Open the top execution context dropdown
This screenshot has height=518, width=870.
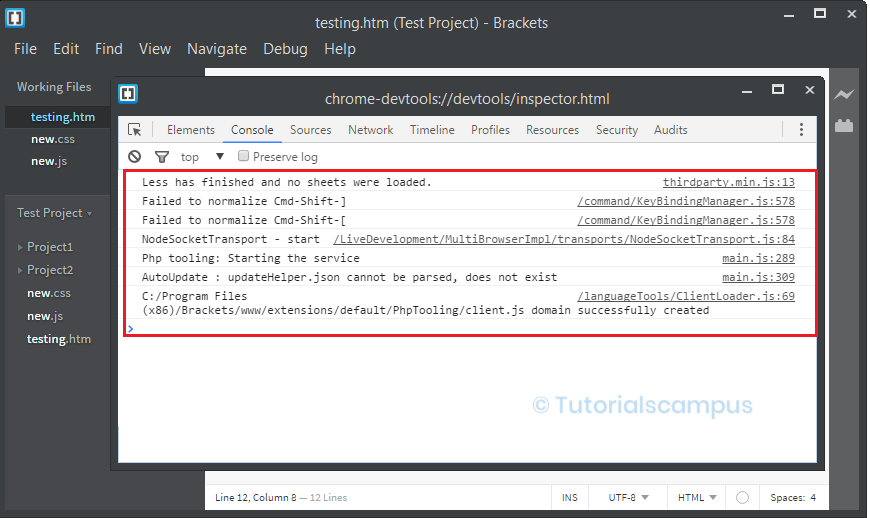[203, 157]
